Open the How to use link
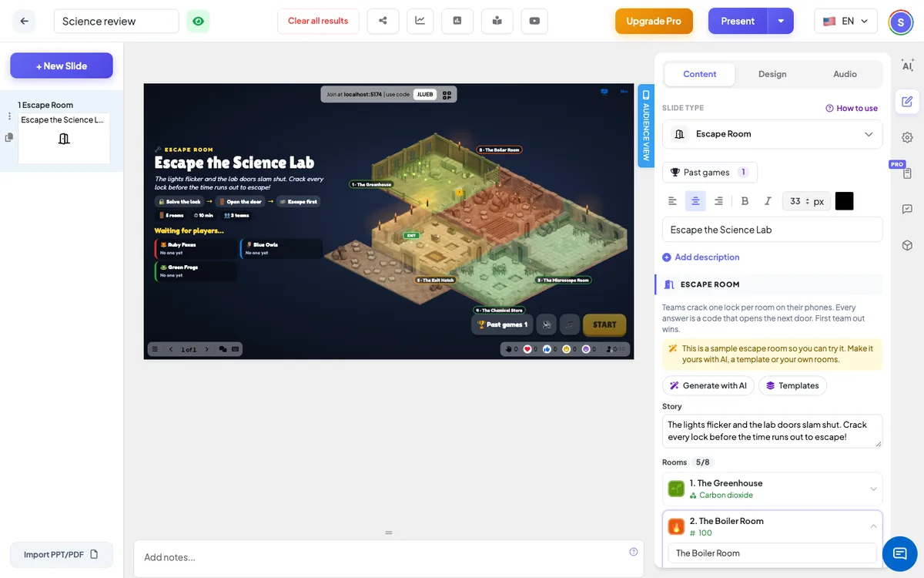Screen dimensions: 924x578 coord(852,108)
